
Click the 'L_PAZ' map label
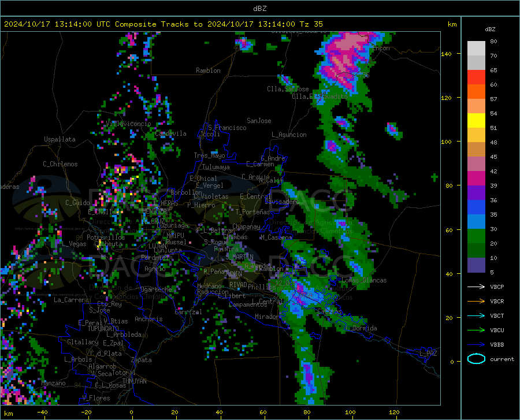coord(428,354)
